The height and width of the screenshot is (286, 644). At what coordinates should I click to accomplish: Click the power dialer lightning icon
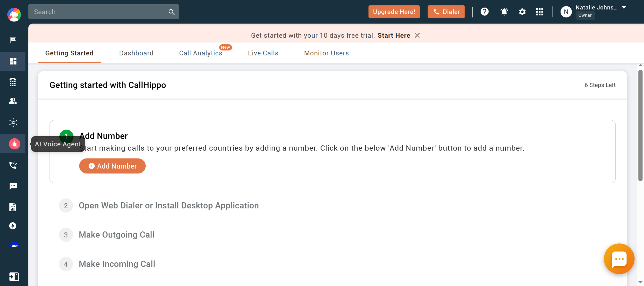[13, 226]
